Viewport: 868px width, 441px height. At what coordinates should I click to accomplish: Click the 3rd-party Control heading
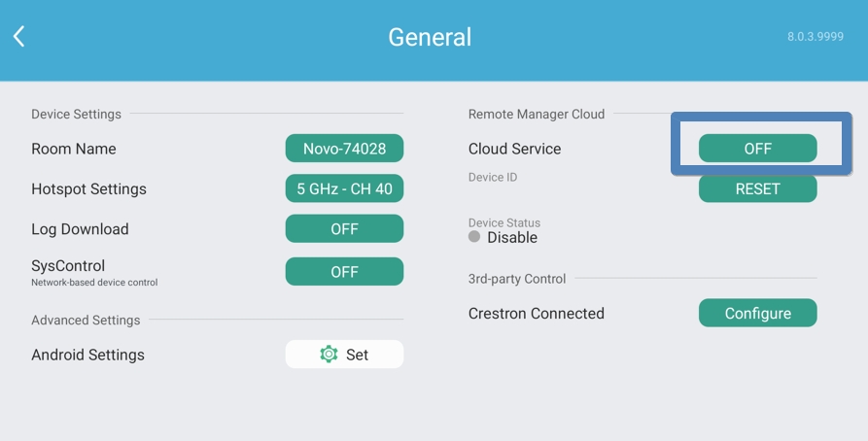tap(517, 279)
